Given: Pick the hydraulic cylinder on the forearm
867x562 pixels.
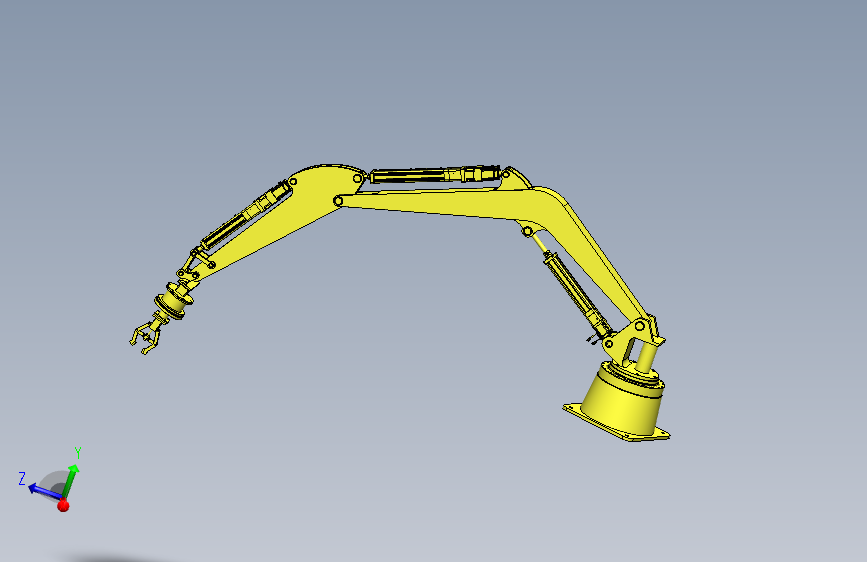Looking at the screenshot, I should (245, 216).
